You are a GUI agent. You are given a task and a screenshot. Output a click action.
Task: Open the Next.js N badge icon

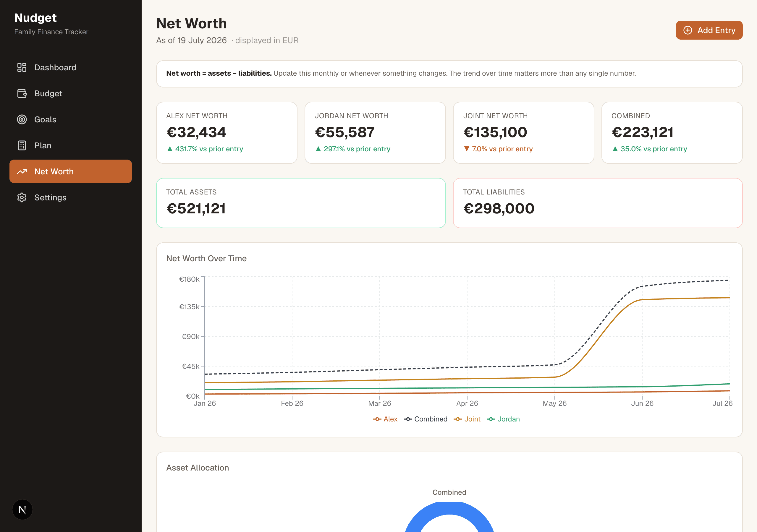pos(22,510)
